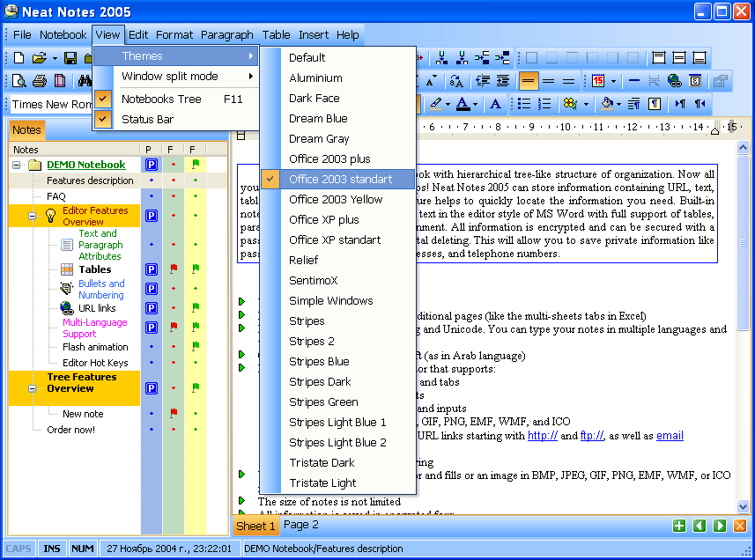Toggle the Status Bar menu option
Viewport: 755px width, 560px height.
147,120
